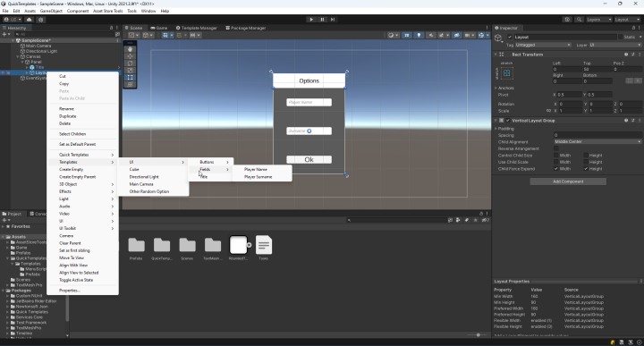Click Create Empty in context menu
The image size is (644, 346).
point(83,169)
